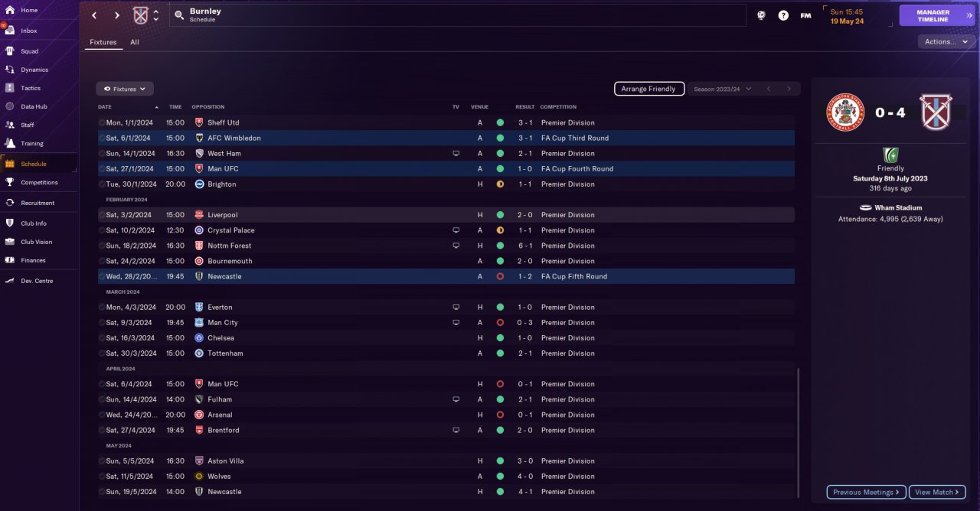Image resolution: width=980 pixels, height=511 pixels.
Task: Go to previous season arrow
Action: [x=769, y=89]
